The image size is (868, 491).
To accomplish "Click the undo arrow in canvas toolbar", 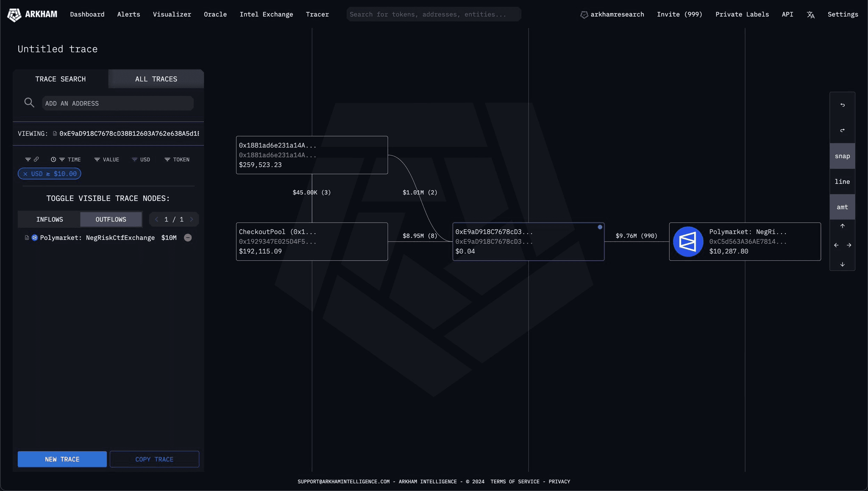I will click(x=842, y=105).
